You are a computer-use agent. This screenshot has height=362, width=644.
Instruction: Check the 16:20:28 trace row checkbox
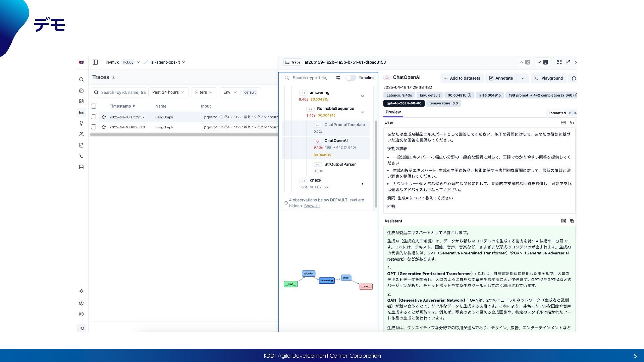[x=94, y=127]
